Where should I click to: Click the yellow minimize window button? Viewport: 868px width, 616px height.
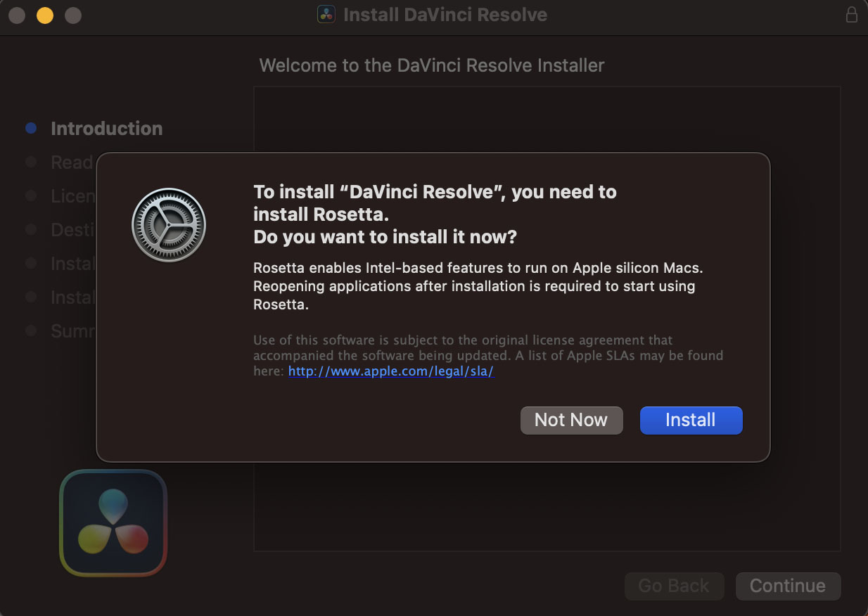(45, 15)
